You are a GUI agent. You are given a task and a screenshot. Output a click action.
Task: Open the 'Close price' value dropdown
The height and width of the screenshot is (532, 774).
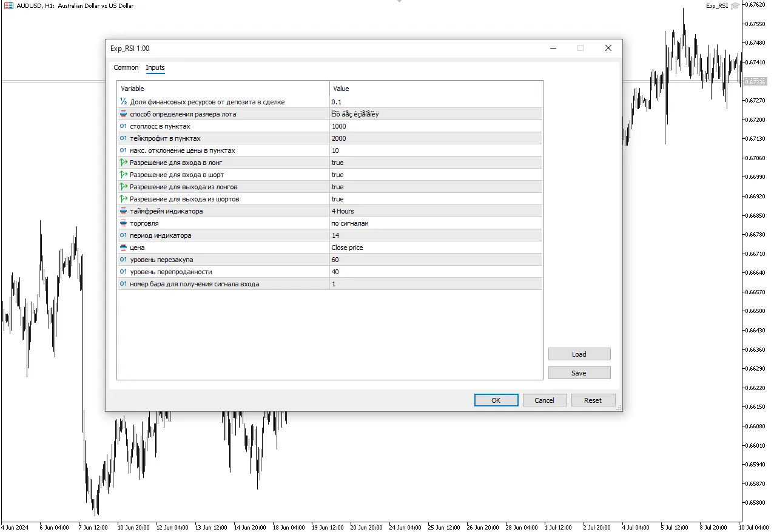pyautogui.click(x=347, y=247)
